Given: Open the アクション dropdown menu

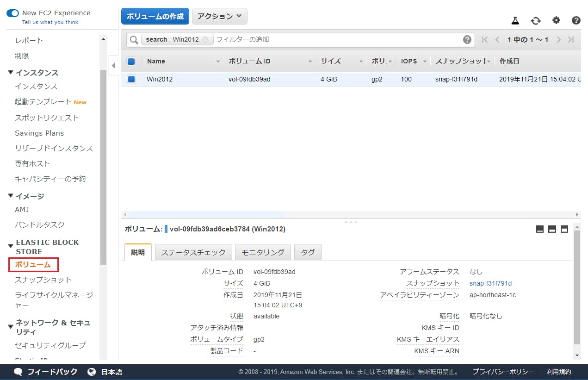Looking at the screenshot, I should [x=220, y=16].
